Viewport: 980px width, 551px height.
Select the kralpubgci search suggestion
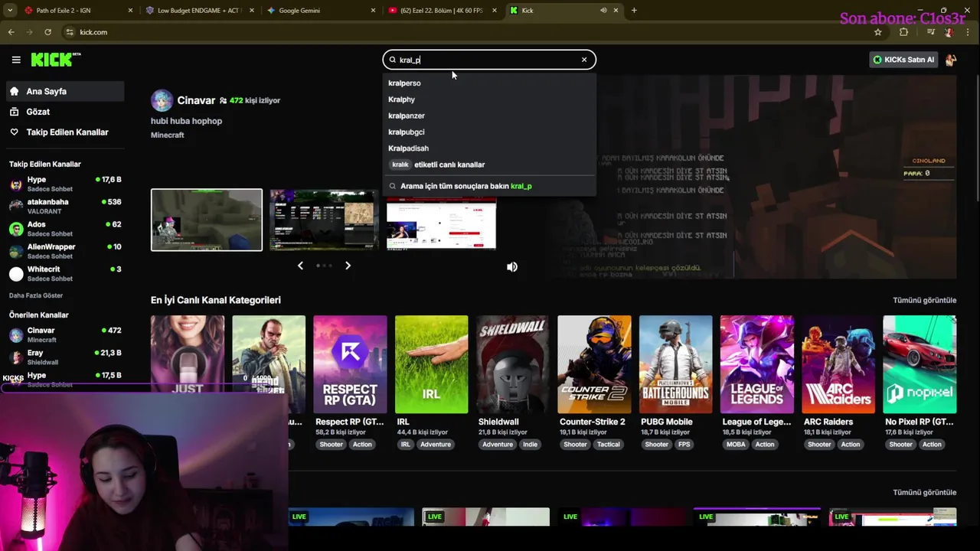pyautogui.click(x=489, y=132)
